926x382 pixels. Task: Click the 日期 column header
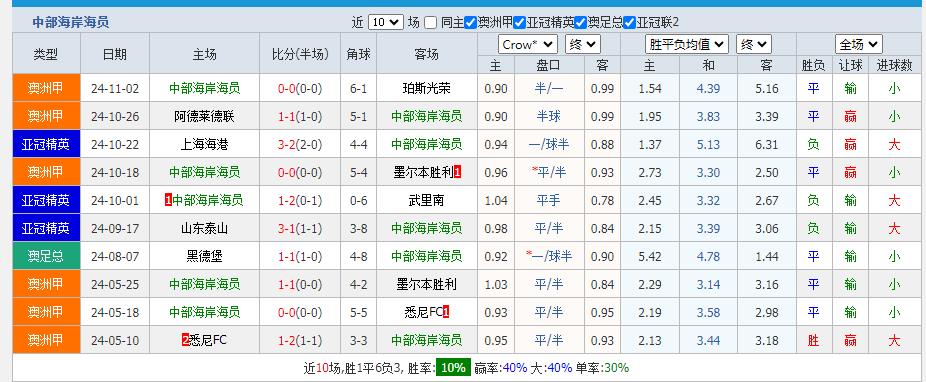(115, 54)
